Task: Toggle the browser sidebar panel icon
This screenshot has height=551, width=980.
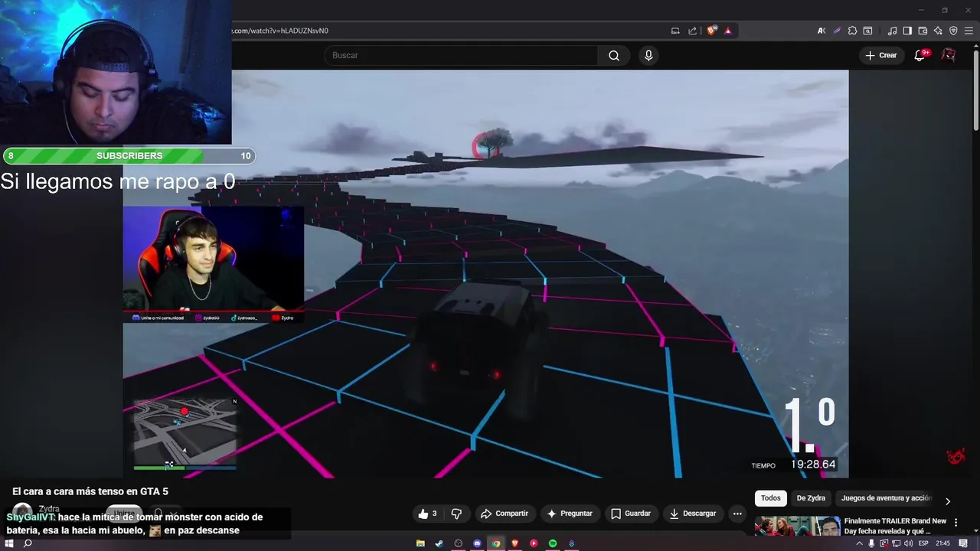Action: point(907,31)
